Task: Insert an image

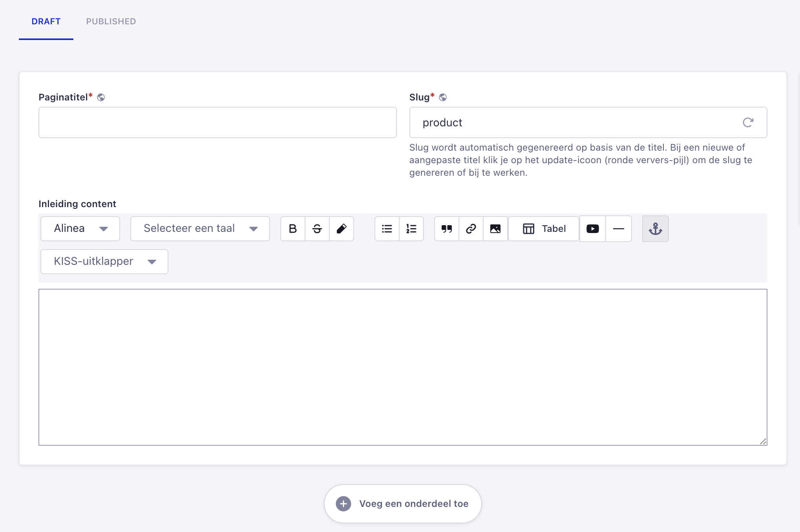Action: point(495,229)
